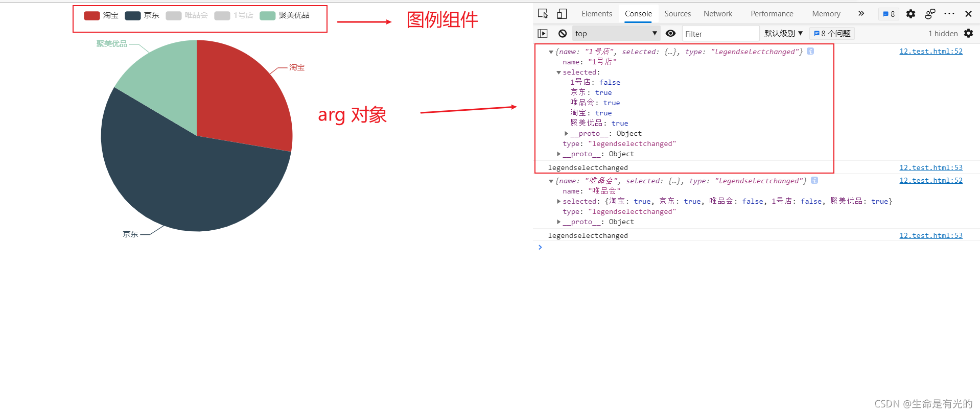Collapse the logged 唯品会 object
This screenshot has width=980, height=413.
coord(551,181)
